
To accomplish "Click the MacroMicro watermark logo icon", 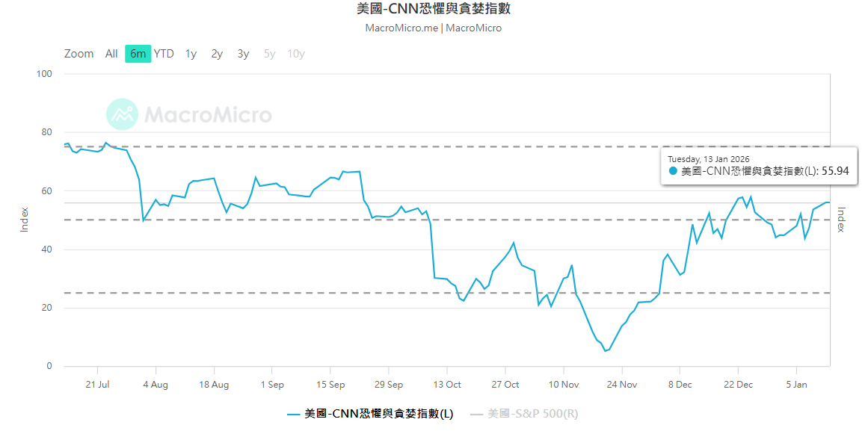I will coord(122,114).
